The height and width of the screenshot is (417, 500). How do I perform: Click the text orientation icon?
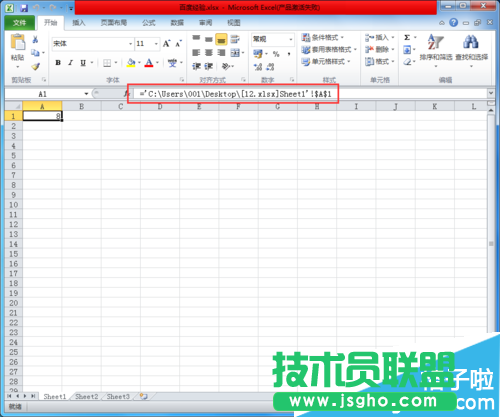pyautogui.click(x=226, y=66)
